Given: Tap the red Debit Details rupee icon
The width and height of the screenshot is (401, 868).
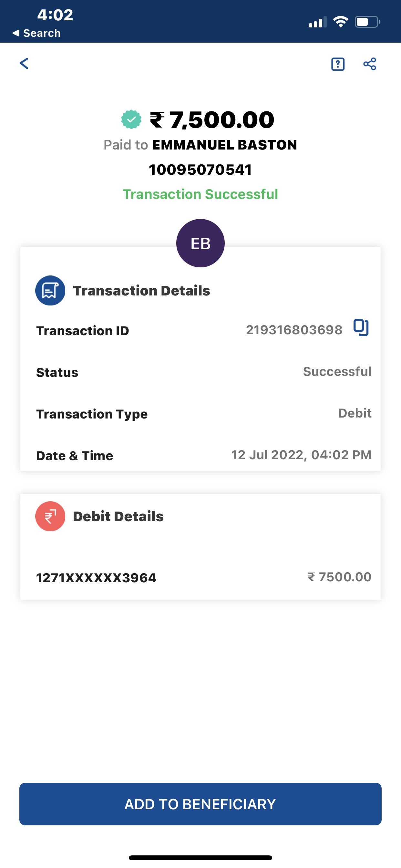Looking at the screenshot, I should pyautogui.click(x=50, y=516).
